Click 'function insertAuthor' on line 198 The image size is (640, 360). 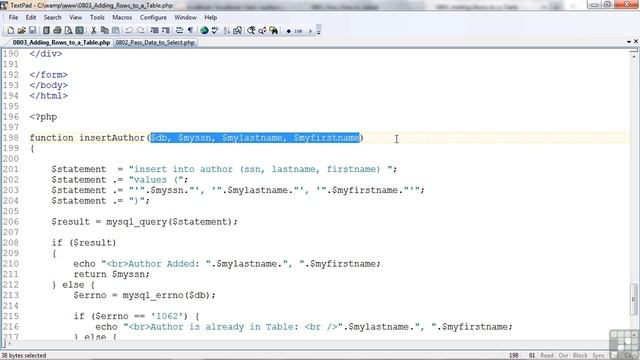[x=87, y=138]
